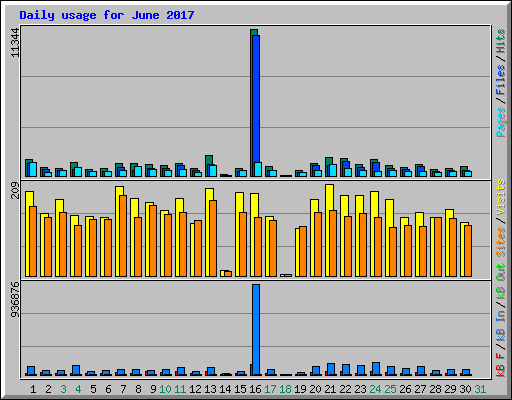Viewport: 512px width, 400px height.
Task: Click green day label 10
Action: click(x=165, y=389)
